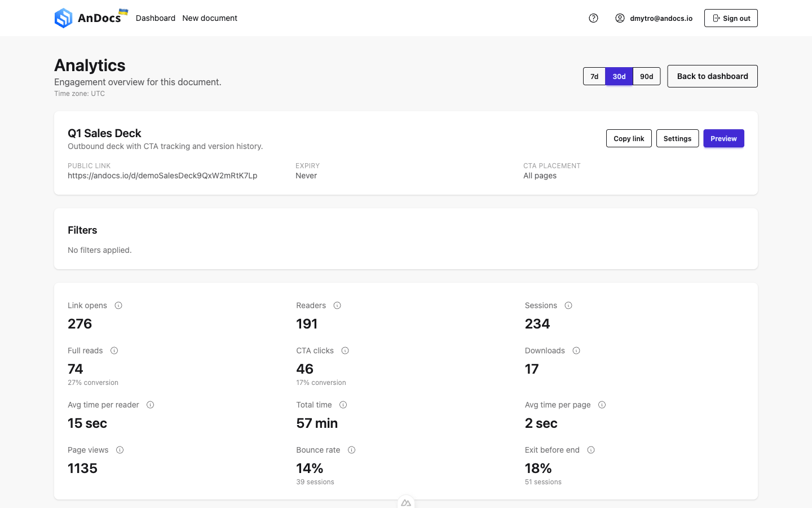Keep the 30d range selected

pyautogui.click(x=619, y=76)
